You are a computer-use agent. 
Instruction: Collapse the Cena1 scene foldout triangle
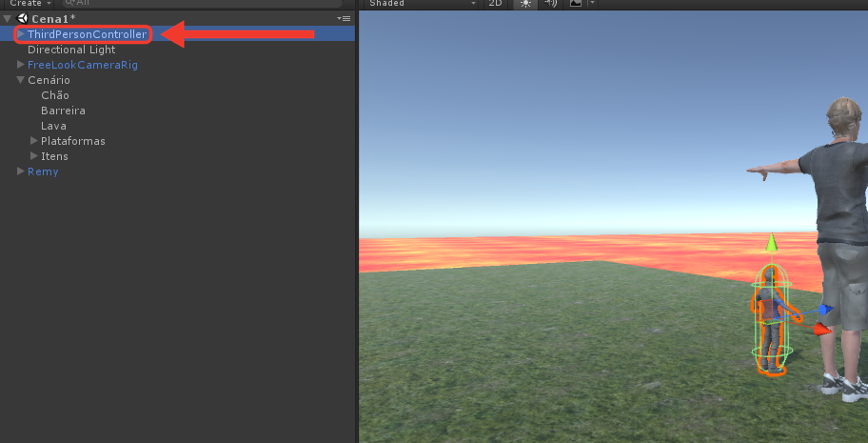(8, 19)
